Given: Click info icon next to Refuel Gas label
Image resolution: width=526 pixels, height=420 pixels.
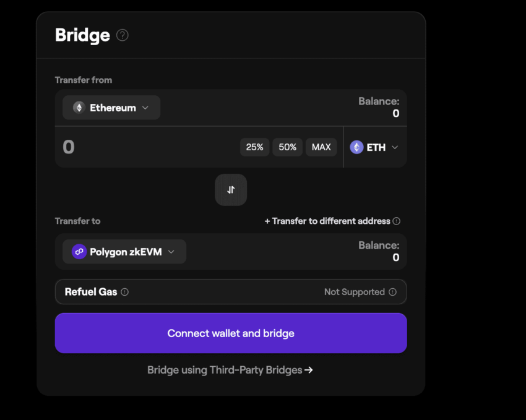Looking at the screenshot, I should [x=125, y=292].
